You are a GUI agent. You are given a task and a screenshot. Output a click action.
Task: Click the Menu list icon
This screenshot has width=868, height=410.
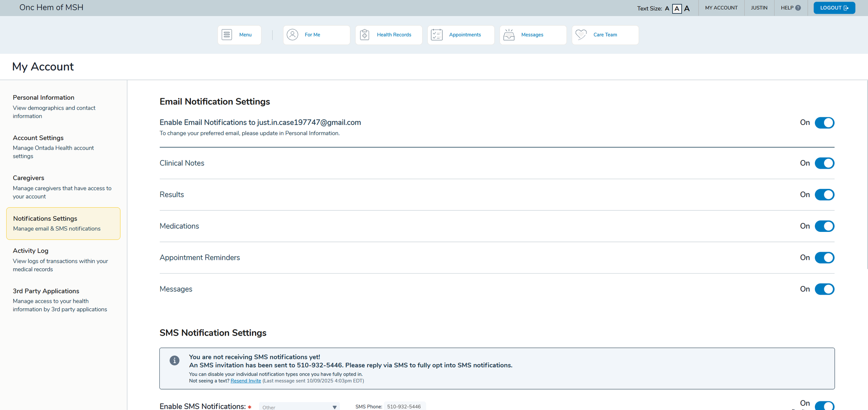pyautogui.click(x=227, y=35)
